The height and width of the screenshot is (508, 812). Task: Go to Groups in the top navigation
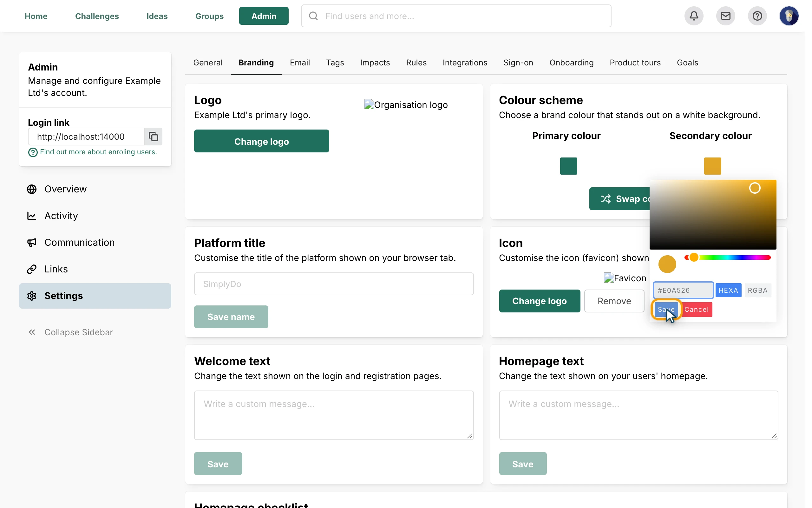coord(209,16)
